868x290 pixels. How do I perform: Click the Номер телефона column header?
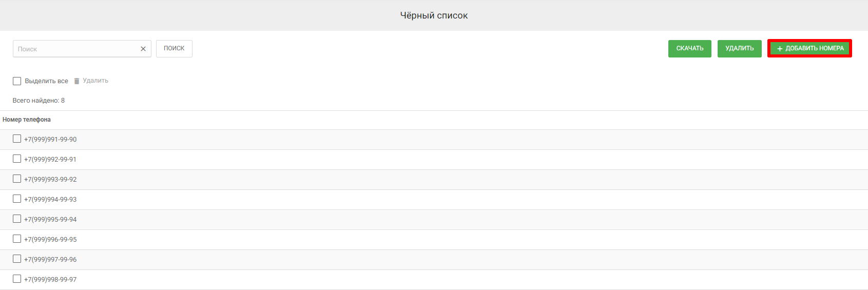point(27,120)
